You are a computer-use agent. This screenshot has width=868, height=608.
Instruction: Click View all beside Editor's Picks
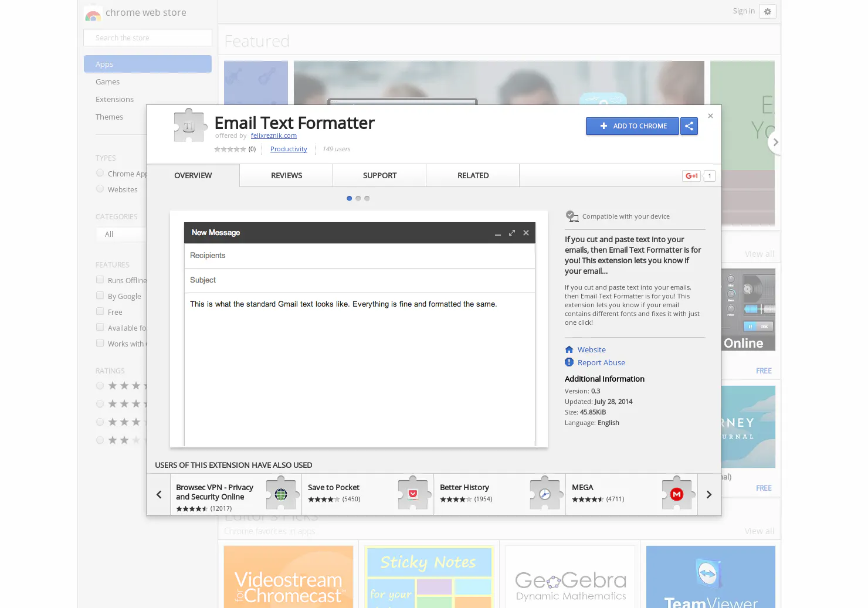[x=759, y=531]
